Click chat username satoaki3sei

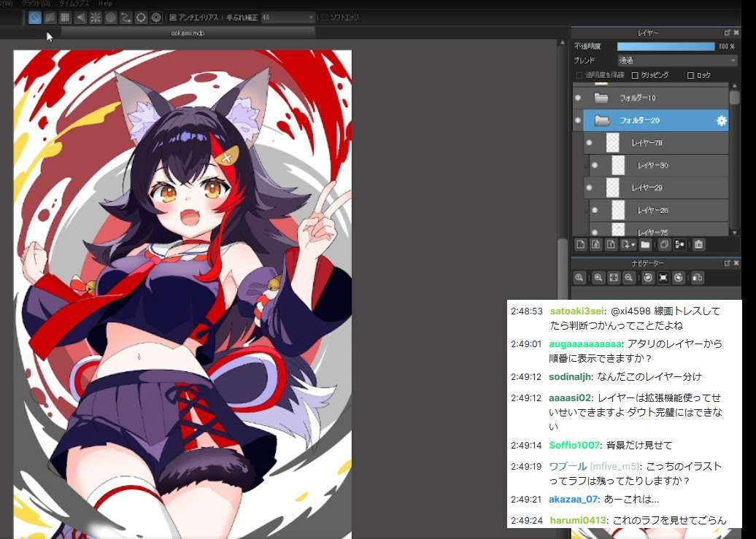coord(576,311)
